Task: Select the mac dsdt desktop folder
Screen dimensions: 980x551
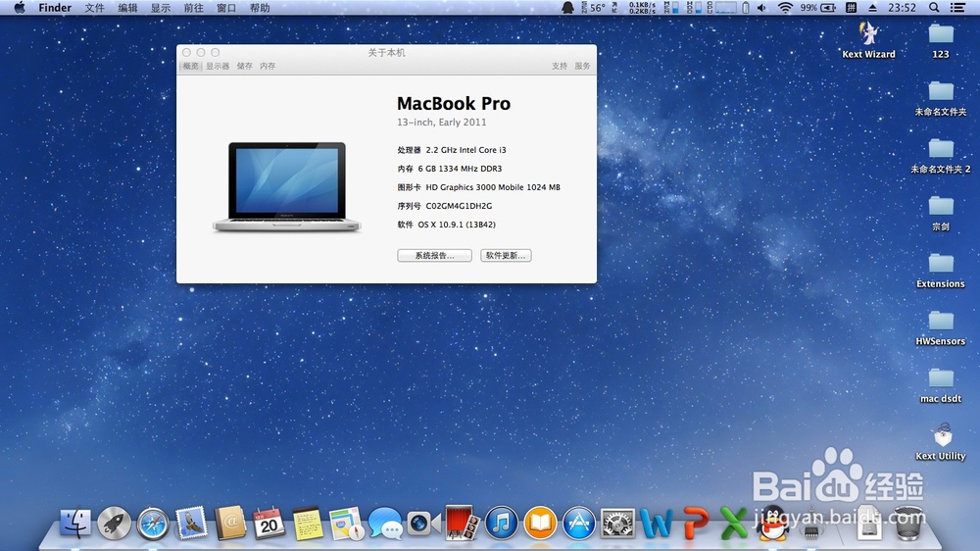Action: click(x=941, y=384)
